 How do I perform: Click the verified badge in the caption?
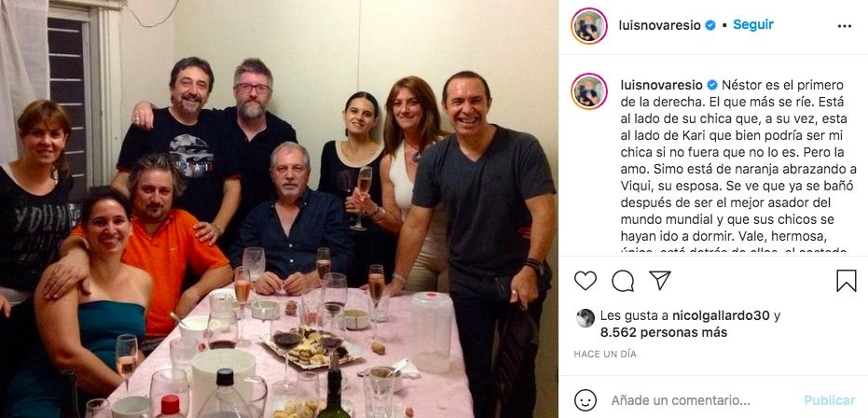click(712, 85)
